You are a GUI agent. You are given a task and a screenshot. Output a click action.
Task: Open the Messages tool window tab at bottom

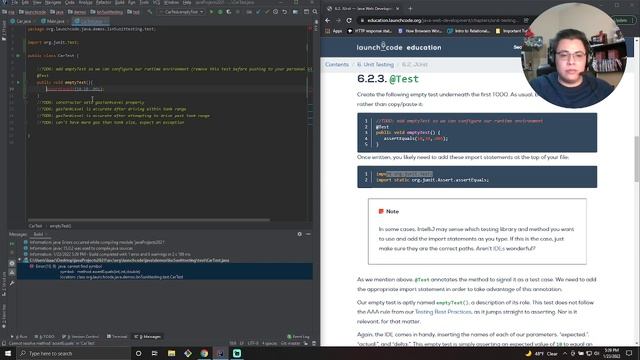pyautogui.click(x=147, y=337)
